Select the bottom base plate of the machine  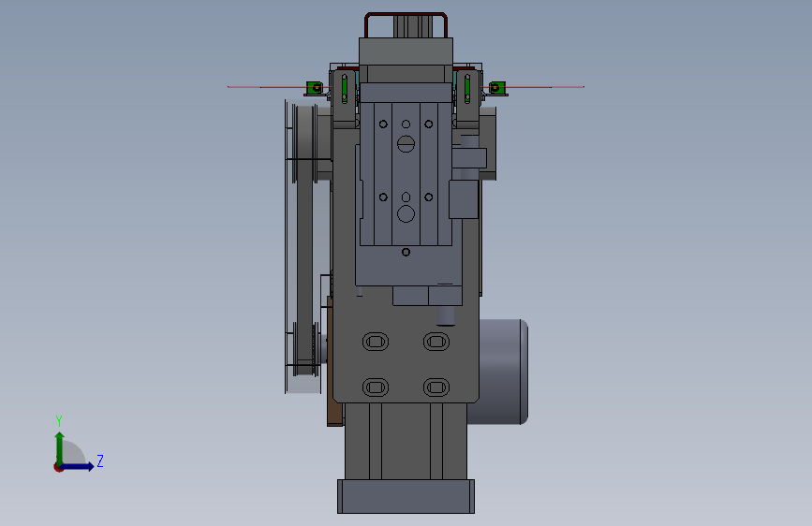[406, 496]
